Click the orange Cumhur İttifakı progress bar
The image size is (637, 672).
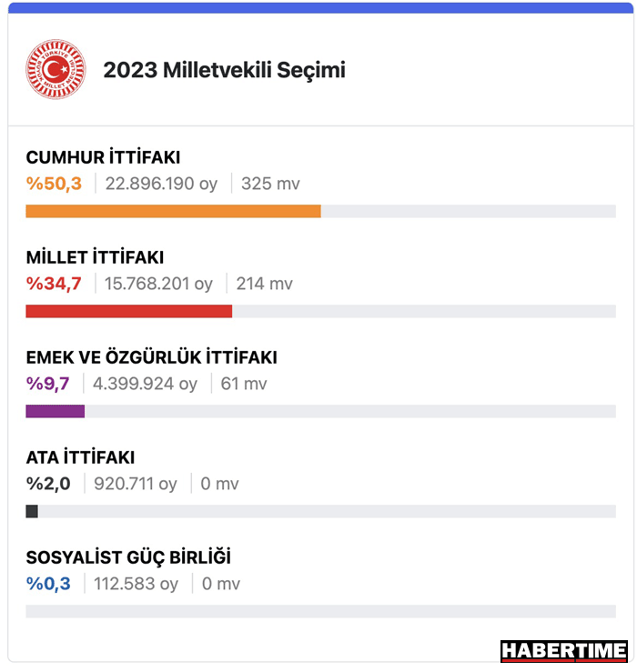[173, 211]
